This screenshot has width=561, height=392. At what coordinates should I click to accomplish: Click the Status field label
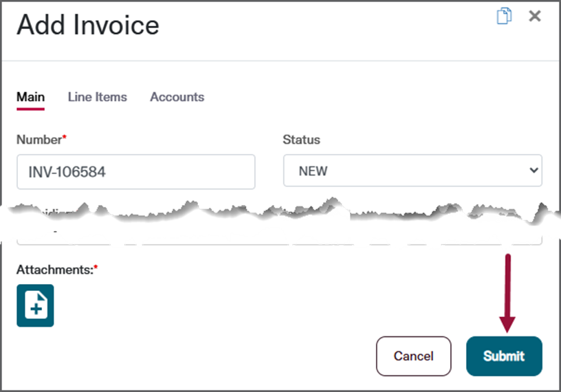coord(301,140)
